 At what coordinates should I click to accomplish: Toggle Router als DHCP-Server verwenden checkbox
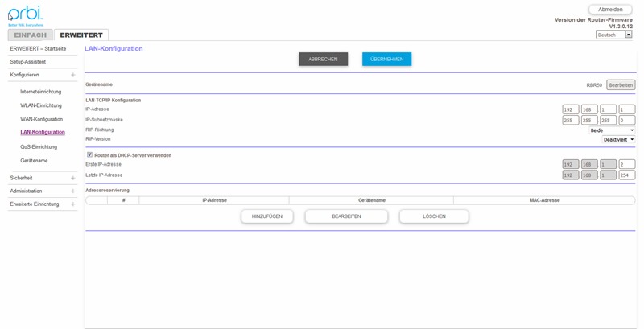tap(89, 155)
